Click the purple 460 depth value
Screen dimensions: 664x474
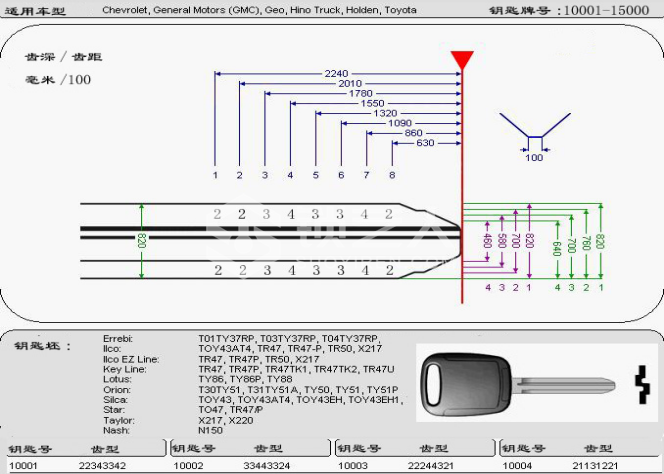point(487,241)
